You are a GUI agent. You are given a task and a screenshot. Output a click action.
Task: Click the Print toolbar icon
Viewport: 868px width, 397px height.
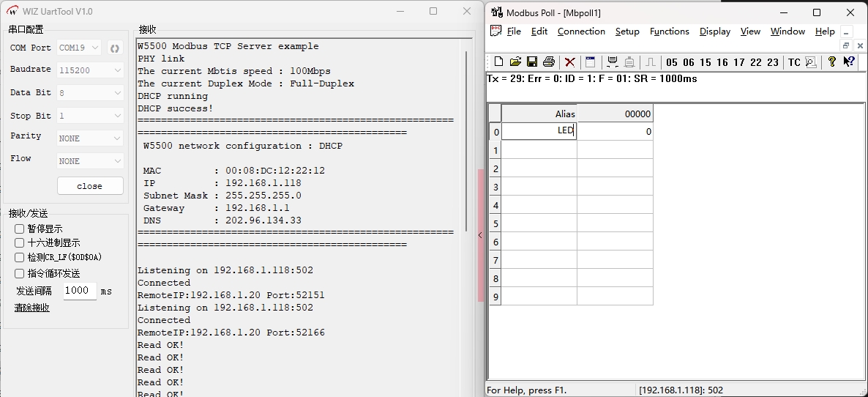(x=549, y=62)
